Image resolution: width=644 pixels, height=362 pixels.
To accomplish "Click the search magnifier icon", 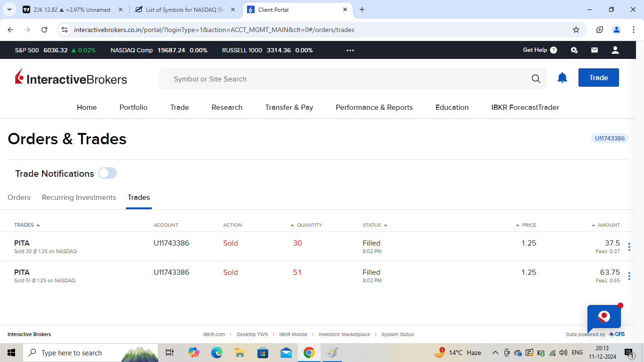I will 536,79.
